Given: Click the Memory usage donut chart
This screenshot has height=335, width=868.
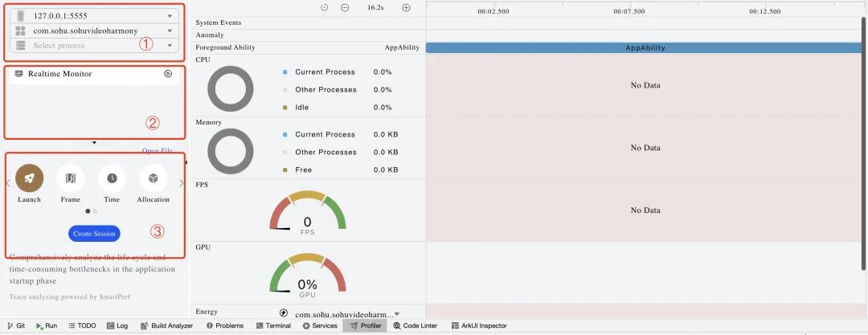Looking at the screenshot, I should click(x=231, y=151).
